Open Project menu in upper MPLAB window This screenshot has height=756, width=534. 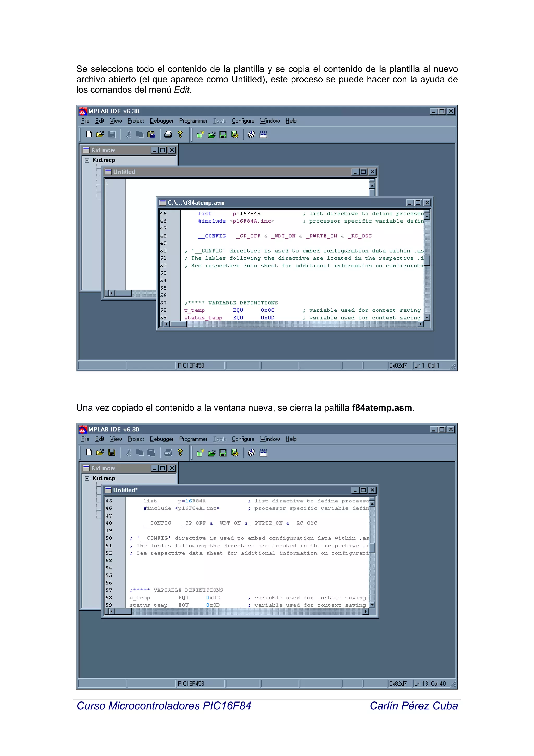coord(136,121)
